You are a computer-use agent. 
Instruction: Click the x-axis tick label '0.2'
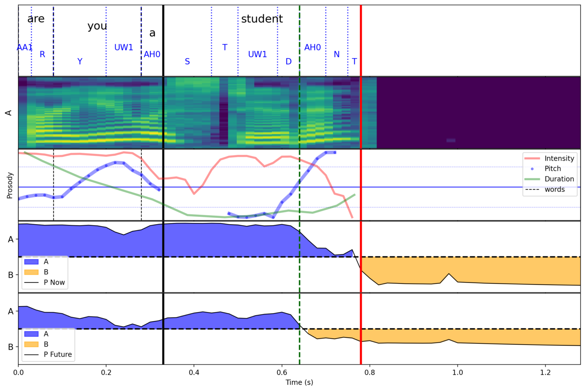point(106,372)
